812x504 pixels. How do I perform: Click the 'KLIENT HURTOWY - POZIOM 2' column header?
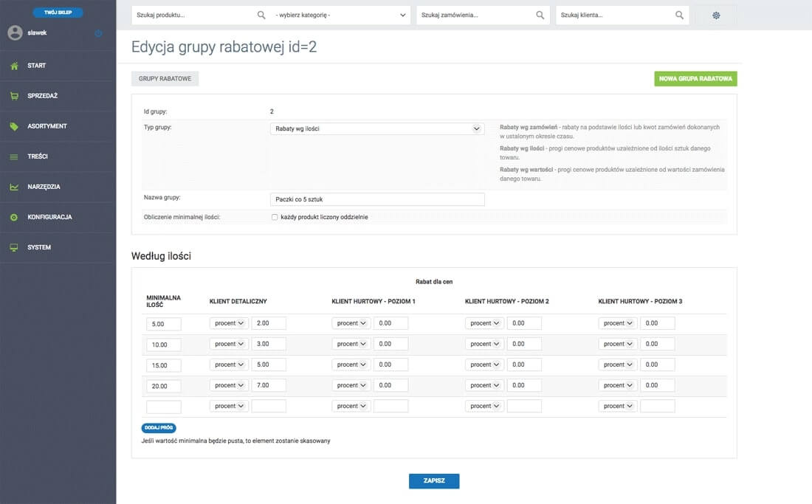pyautogui.click(x=507, y=301)
